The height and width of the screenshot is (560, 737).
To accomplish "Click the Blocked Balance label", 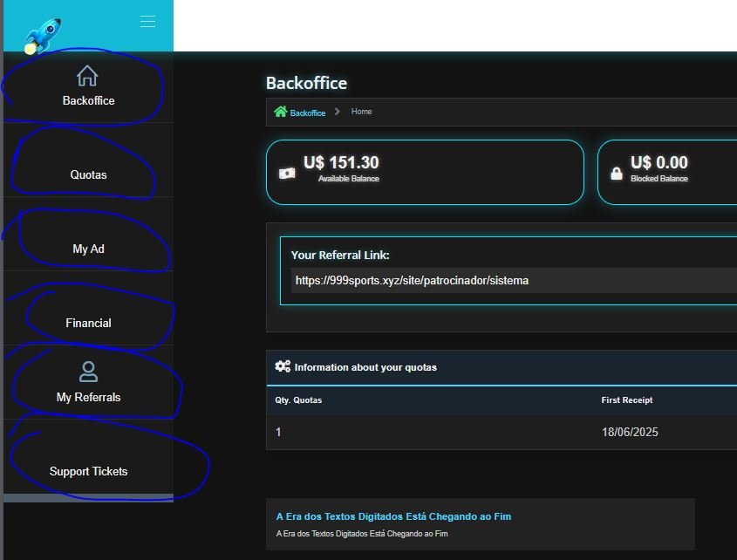I will pos(659,179).
